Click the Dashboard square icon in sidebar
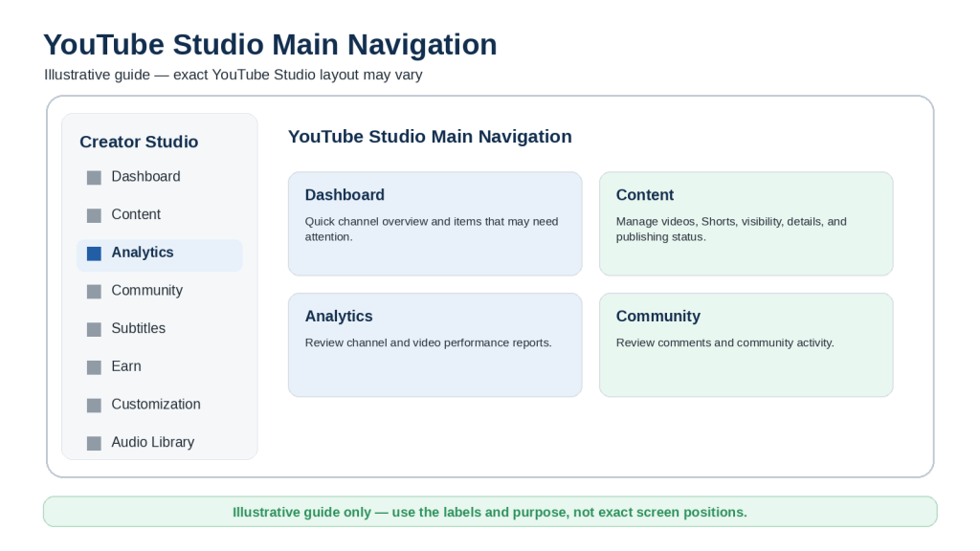 94,178
